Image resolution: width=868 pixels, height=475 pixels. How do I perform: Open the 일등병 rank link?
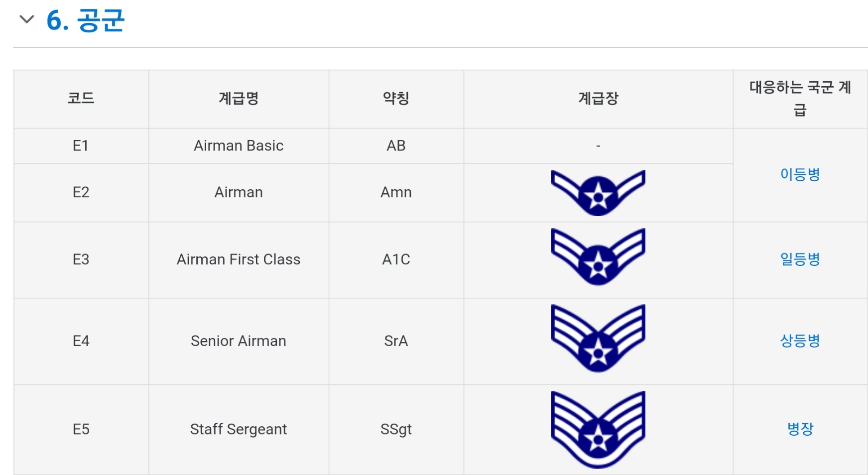pos(800,259)
